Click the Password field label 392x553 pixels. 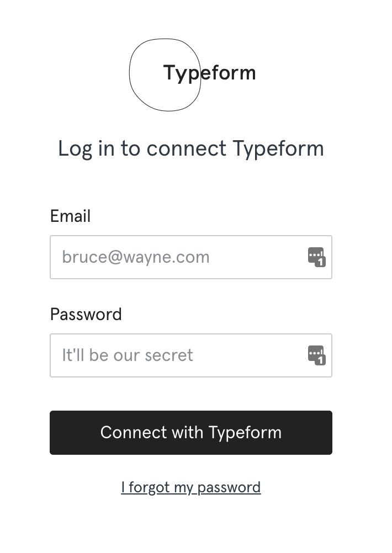(x=86, y=314)
